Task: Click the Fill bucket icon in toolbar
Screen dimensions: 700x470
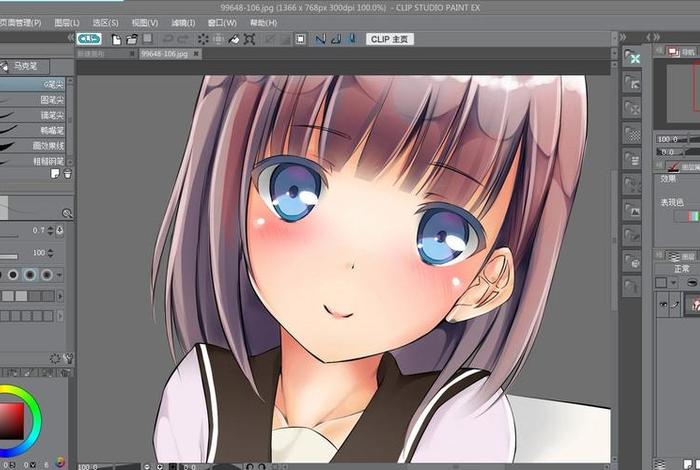Action: (234, 39)
